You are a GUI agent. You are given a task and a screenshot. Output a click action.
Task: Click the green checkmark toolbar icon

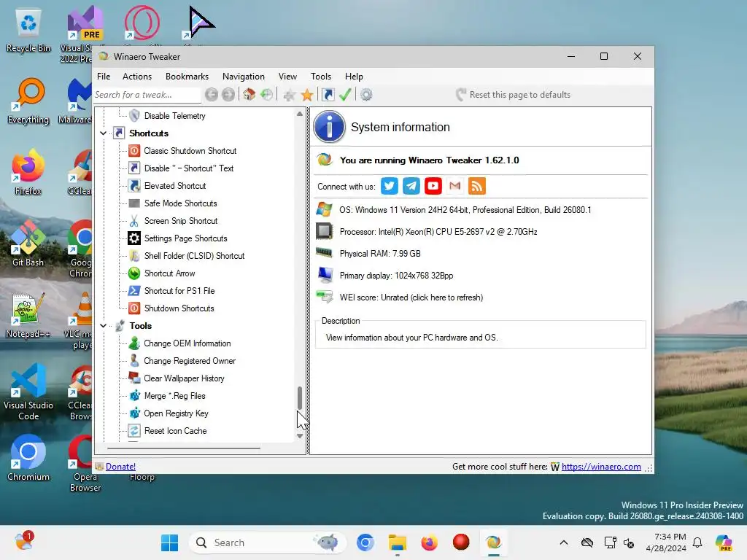(x=345, y=95)
